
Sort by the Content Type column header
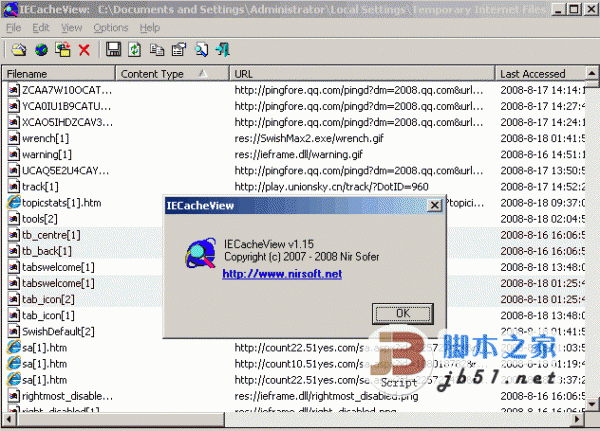172,73
